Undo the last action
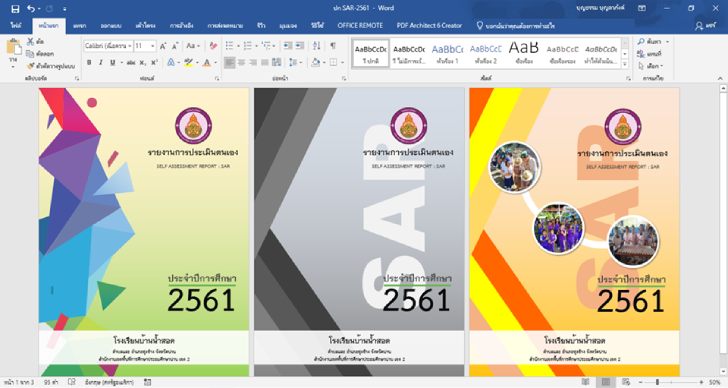 (31, 9)
